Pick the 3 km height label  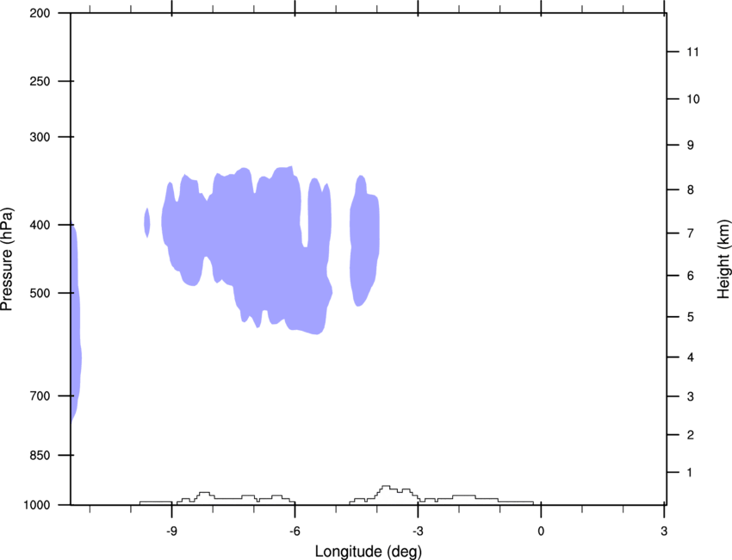691,396
